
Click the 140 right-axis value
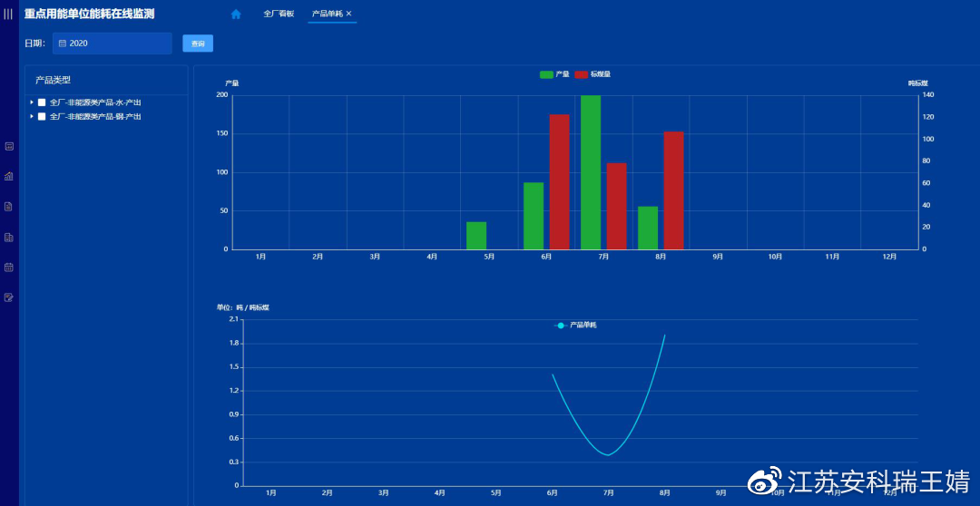click(x=928, y=95)
